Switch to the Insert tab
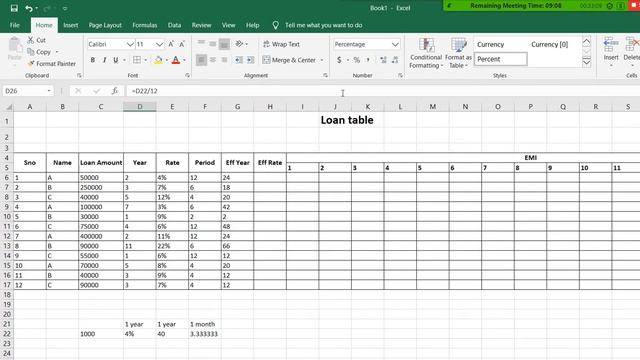The width and height of the screenshot is (640, 360). tap(71, 25)
